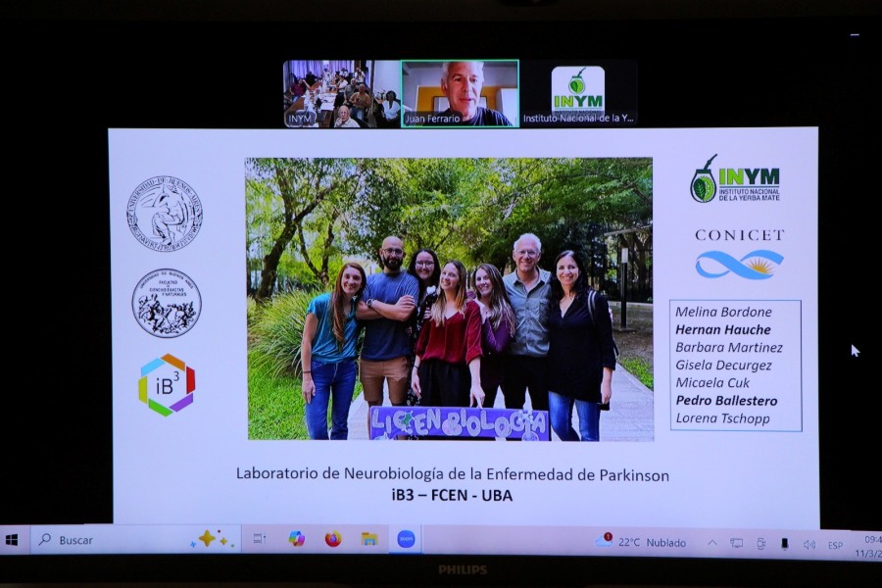Click the battery icon in system tray
The width and height of the screenshot is (882, 588).
(784, 544)
